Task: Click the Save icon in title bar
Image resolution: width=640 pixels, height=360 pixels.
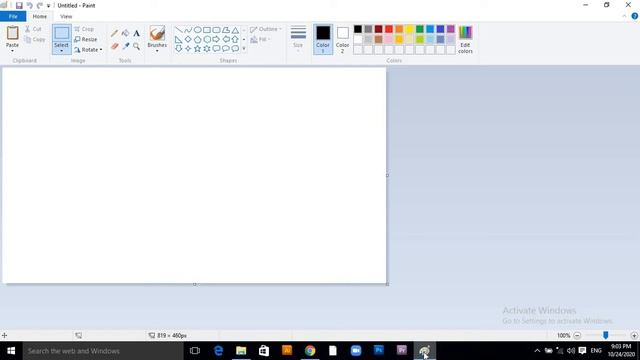Action: tap(19, 5)
